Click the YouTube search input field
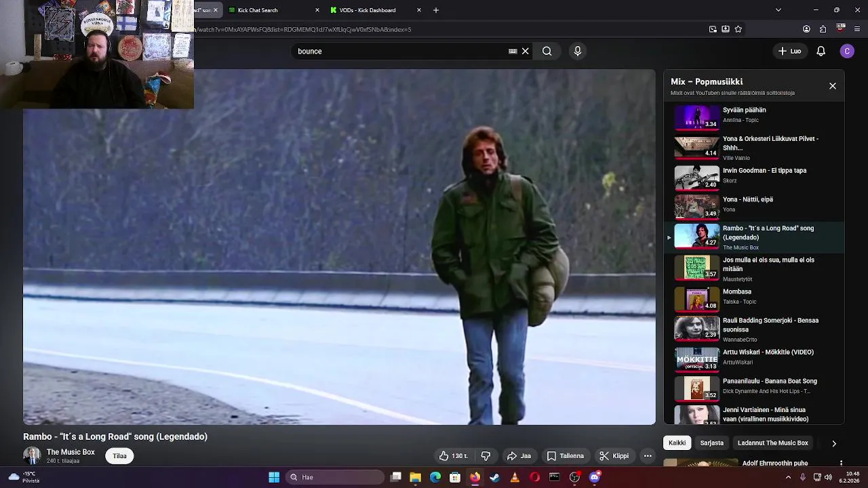Image resolution: width=868 pixels, height=488 pixels. tap(400, 51)
